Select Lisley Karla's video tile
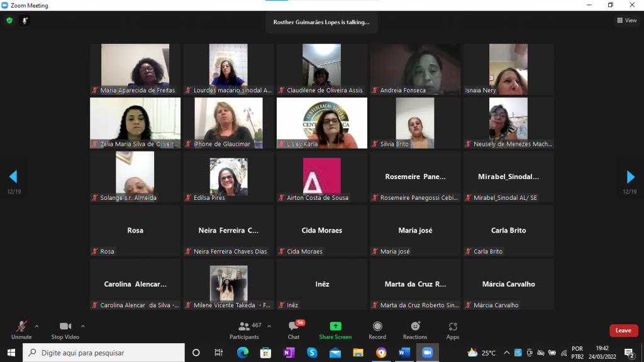The width and height of the screenshot is (644, 362). click(x=321, y=123)
